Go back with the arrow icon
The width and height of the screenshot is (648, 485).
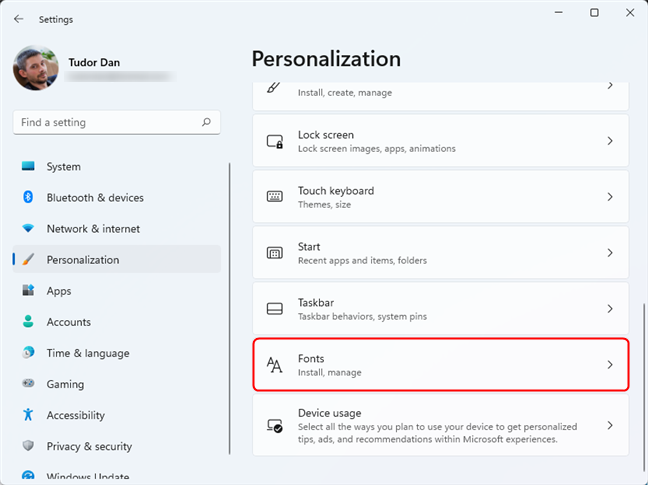tap(19, 19)
